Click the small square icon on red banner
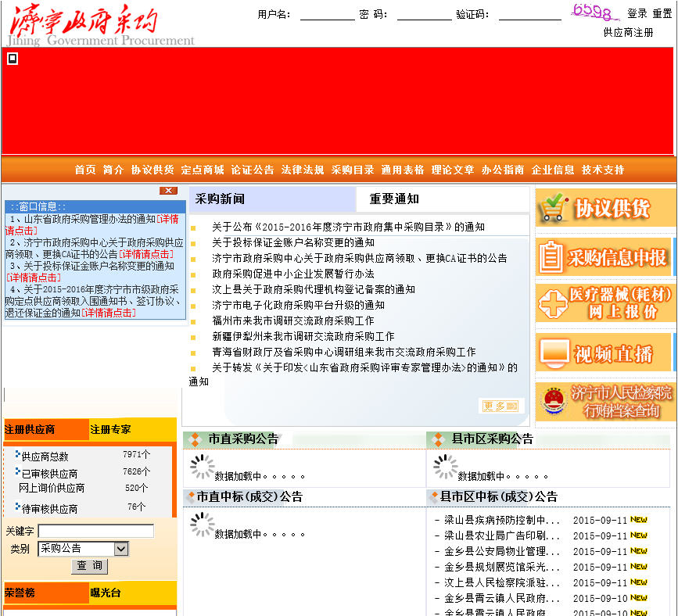This screenshot has width=678, height=616. coord(13,59)
